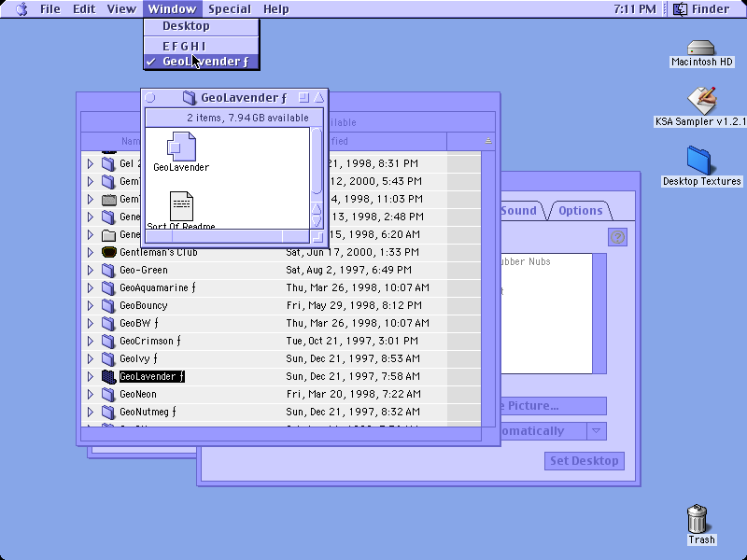
Task: Select the KSA Sampler v1.2.1 desktop icon
Action: (x=702, y=101)
